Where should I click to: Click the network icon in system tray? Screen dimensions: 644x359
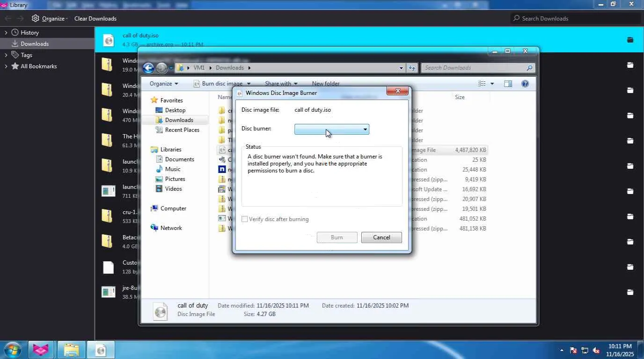pos(585,350)
